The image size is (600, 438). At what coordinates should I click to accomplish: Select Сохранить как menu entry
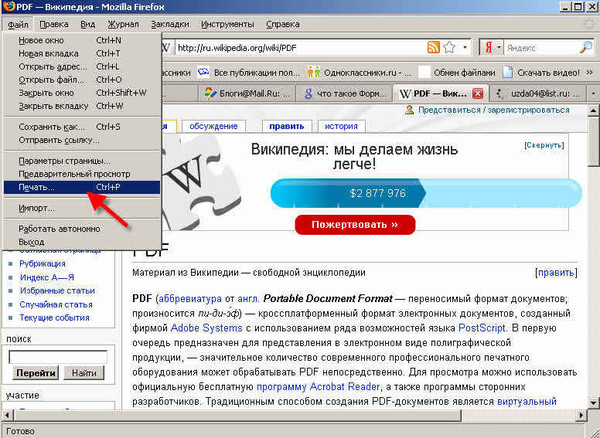click(x=82, y=127)
